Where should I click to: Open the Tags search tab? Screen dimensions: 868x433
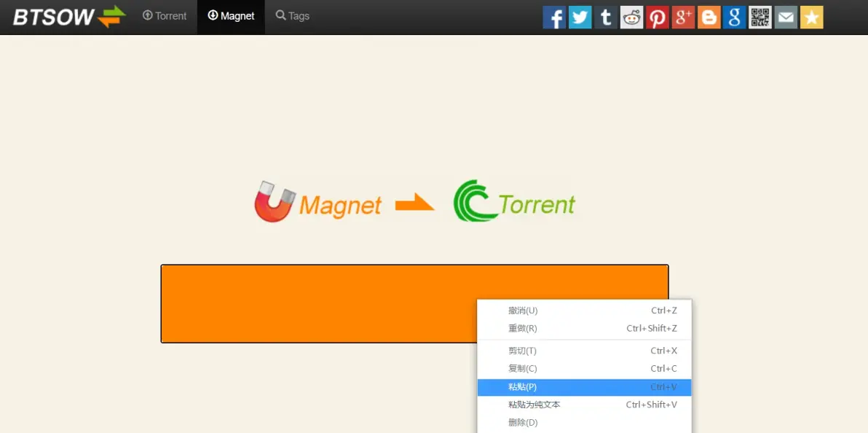(x=293, y=16)
